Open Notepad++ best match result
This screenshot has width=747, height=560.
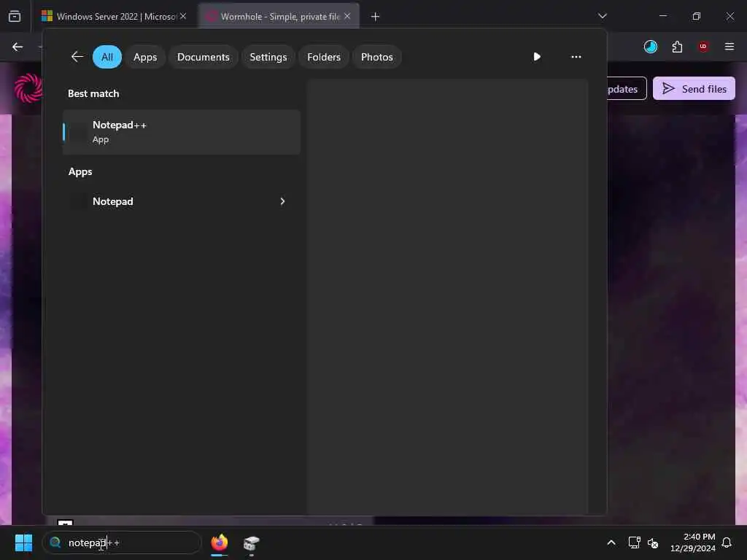[x=182, y=132]
